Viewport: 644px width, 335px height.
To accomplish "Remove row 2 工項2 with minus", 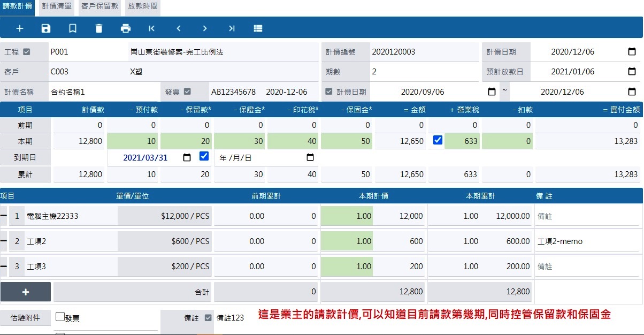I will coord(3,241).
